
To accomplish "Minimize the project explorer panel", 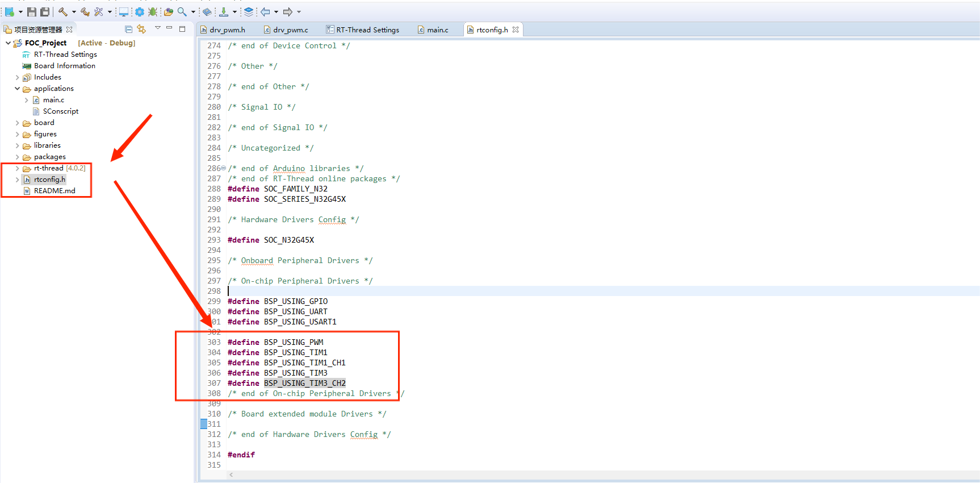I will point(169,28).
